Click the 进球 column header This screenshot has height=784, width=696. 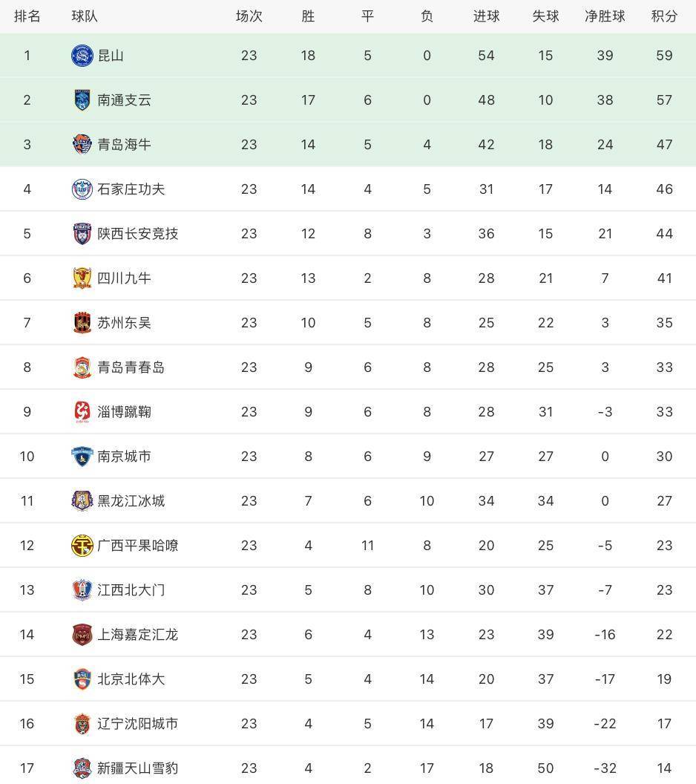click(486, 16)
